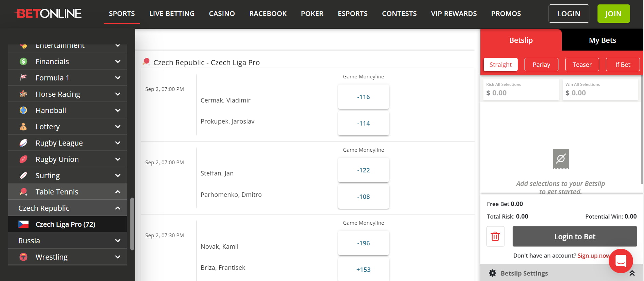Click the Win All Selections field
The image size is (644, 281).
click(x=600, y=90)
